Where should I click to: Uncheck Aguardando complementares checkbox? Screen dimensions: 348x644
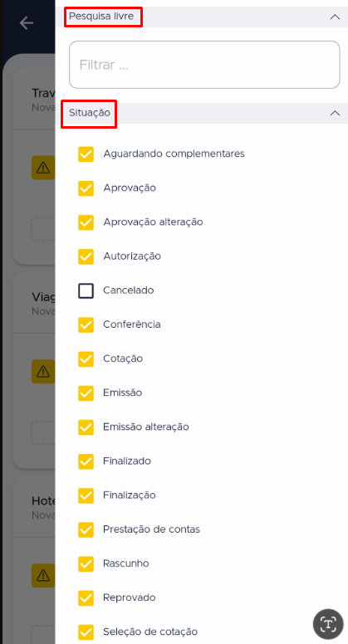click(x=86, y=154)
